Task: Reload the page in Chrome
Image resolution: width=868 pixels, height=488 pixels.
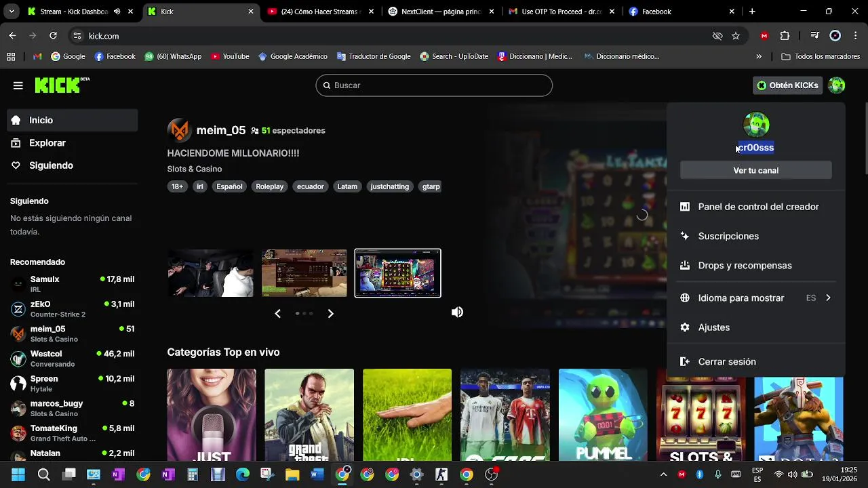Action: pos(53,36)
